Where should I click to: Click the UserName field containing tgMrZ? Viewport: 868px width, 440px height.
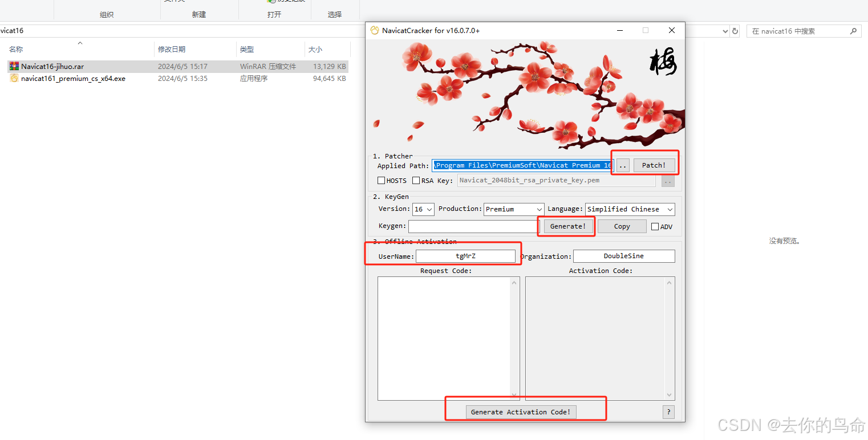click(465, 256)
